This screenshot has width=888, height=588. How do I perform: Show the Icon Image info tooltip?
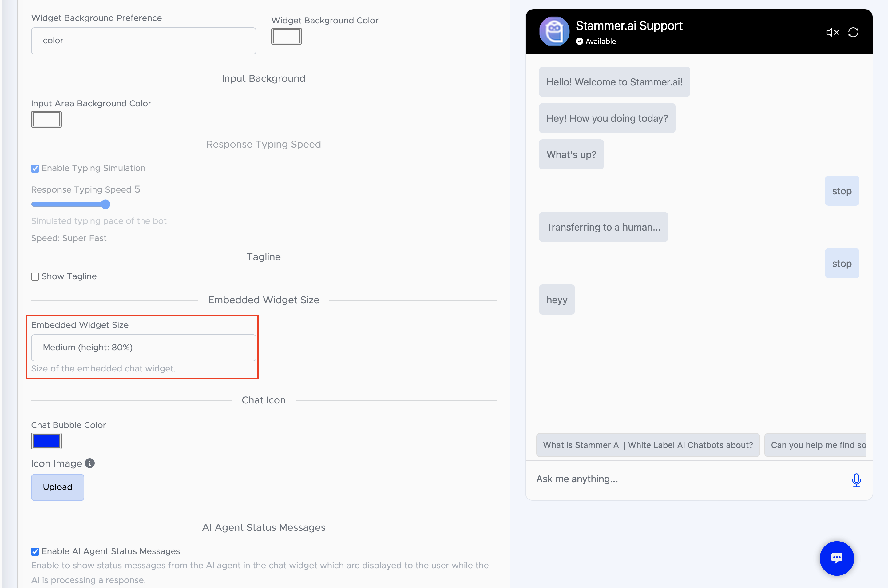(x=90, y=463)
